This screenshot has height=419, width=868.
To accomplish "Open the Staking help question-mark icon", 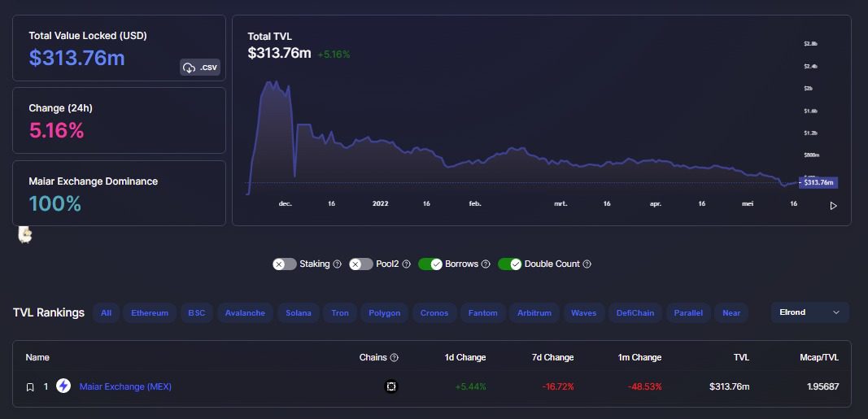I will (337, 264).
